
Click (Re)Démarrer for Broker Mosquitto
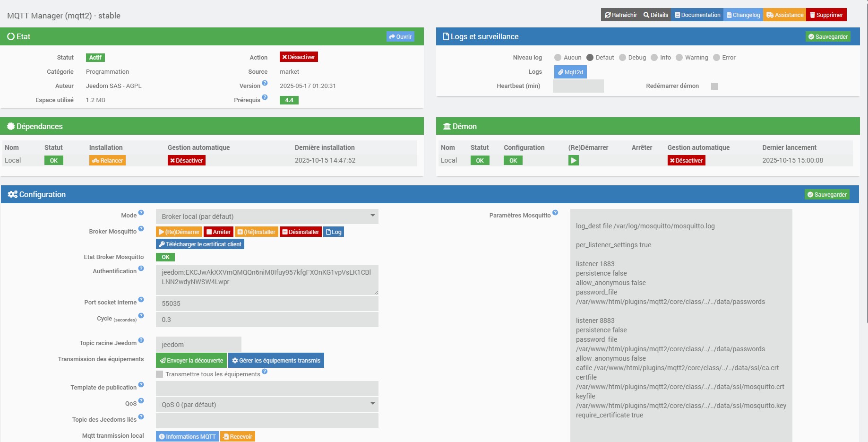[179, 232]
